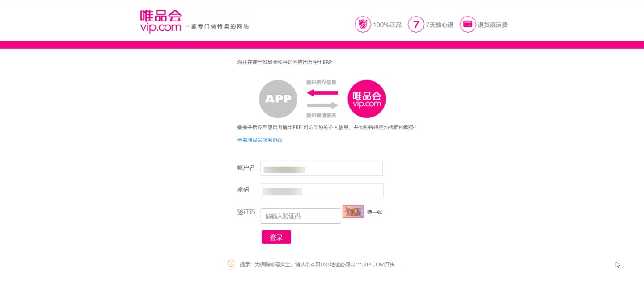Click the 唯品会 vip.com logo
The width and height of the screenshot is (644, 284).
[x=161, y=21]
